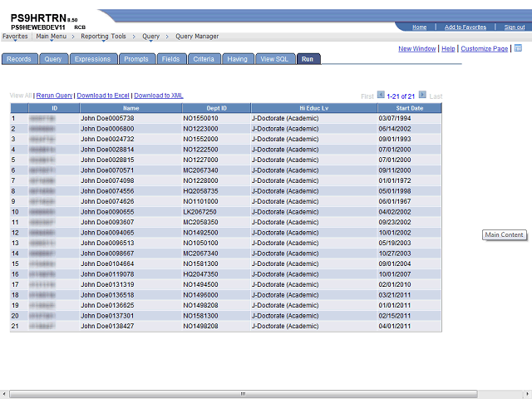Click department cell MC2058350
The height and width of the screenshot is (399, 532).
[200, 222]
